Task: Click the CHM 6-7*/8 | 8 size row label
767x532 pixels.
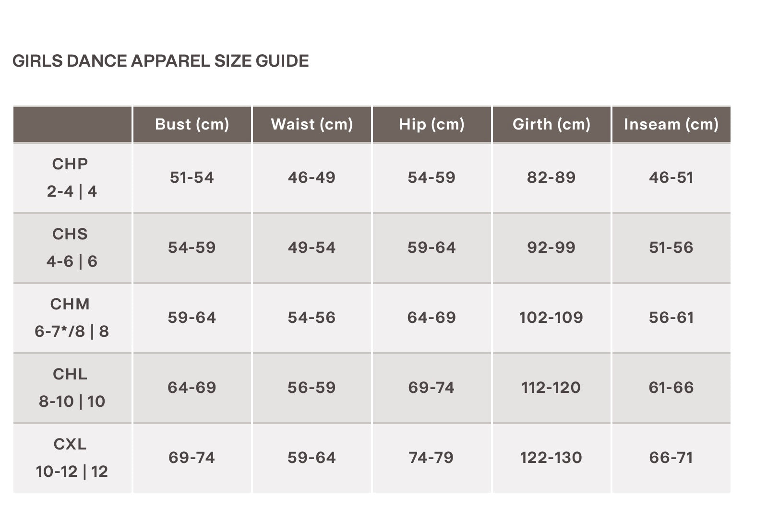Action: [x=72, y=318]
